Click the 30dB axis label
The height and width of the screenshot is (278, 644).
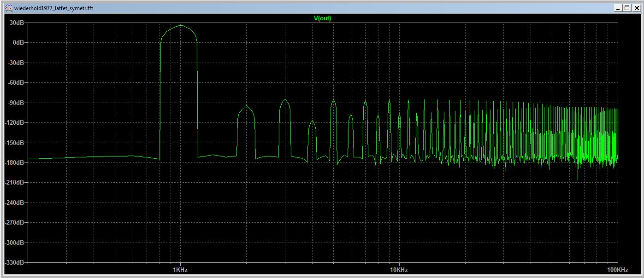17,23
